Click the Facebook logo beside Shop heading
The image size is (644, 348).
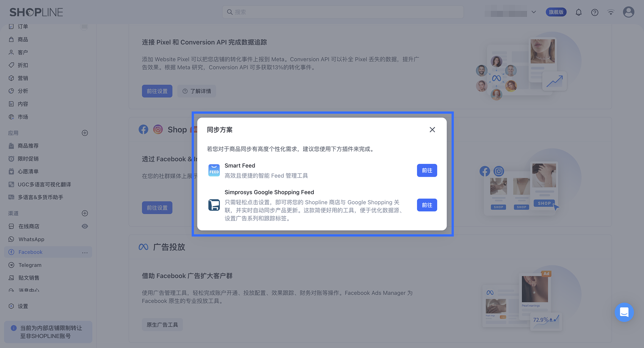144,130
